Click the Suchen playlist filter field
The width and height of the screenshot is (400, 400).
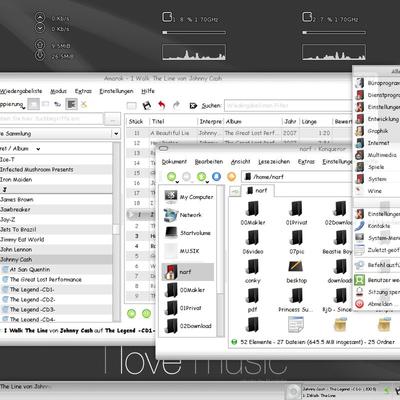pos(288,106)
